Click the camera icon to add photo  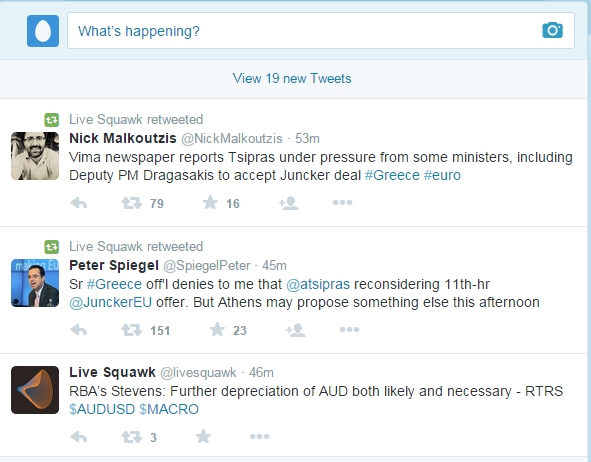(x=553, y=31)
